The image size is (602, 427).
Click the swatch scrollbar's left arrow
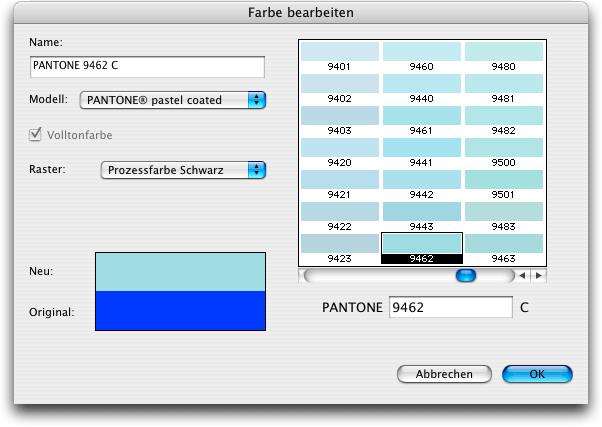pyautogui.click(x=522, y=275)
